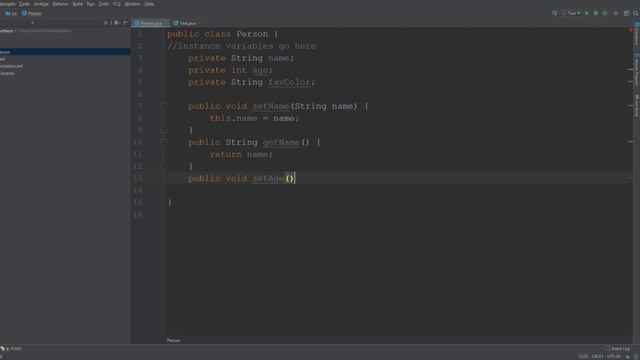The image size is (640, 360).
Task: Open the Run menu
Action: (90, 4)
